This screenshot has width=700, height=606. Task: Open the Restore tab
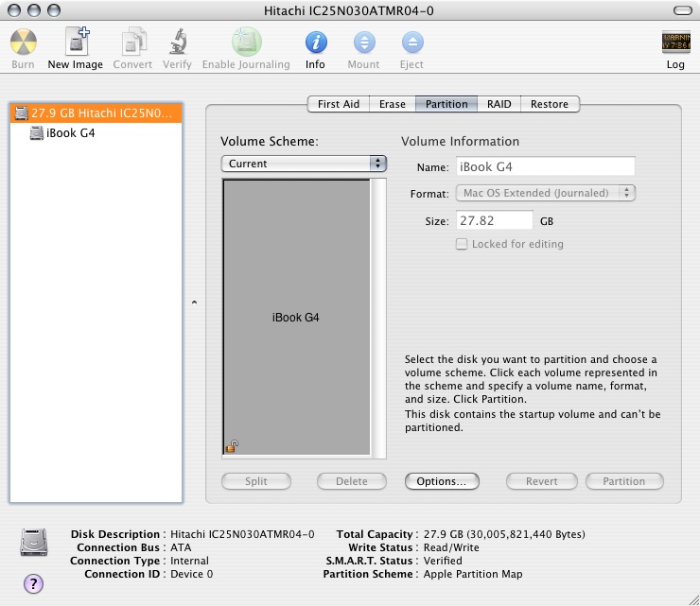coord(550,104)
